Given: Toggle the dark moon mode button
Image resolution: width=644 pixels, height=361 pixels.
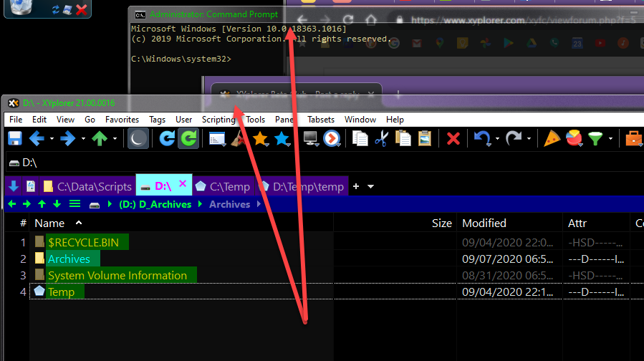Looking at the screenshot, I should [x=138, y=138].
